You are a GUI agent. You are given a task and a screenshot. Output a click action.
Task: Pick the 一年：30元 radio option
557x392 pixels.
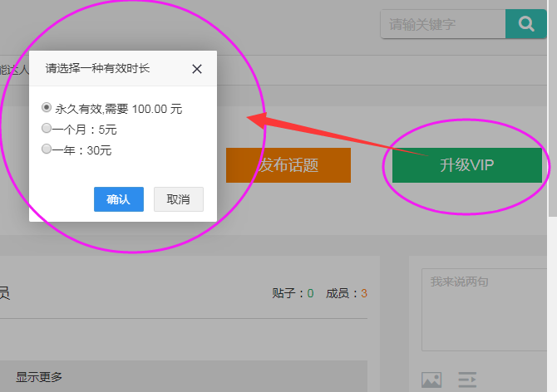47,149
